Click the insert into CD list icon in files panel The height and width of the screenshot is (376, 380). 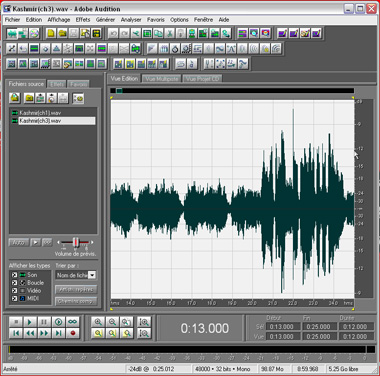[52, 98]
